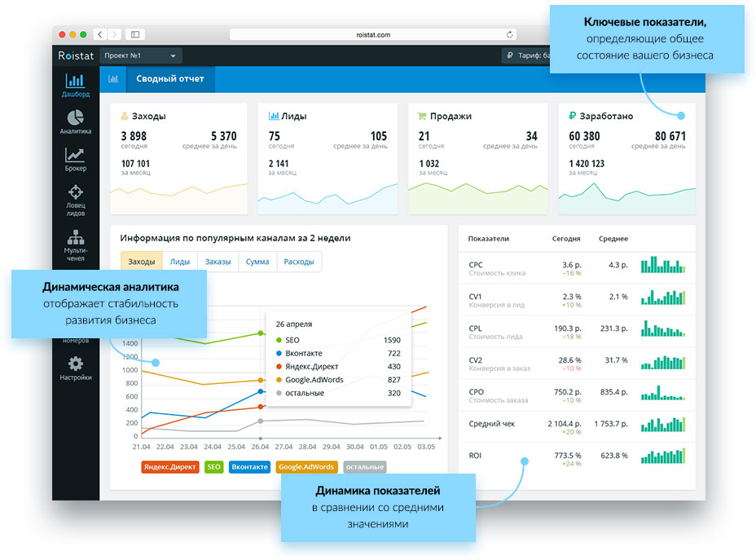This screenshot has height=560, width=756.
Task: Select the Расходы tab
Action: point(298,262)
